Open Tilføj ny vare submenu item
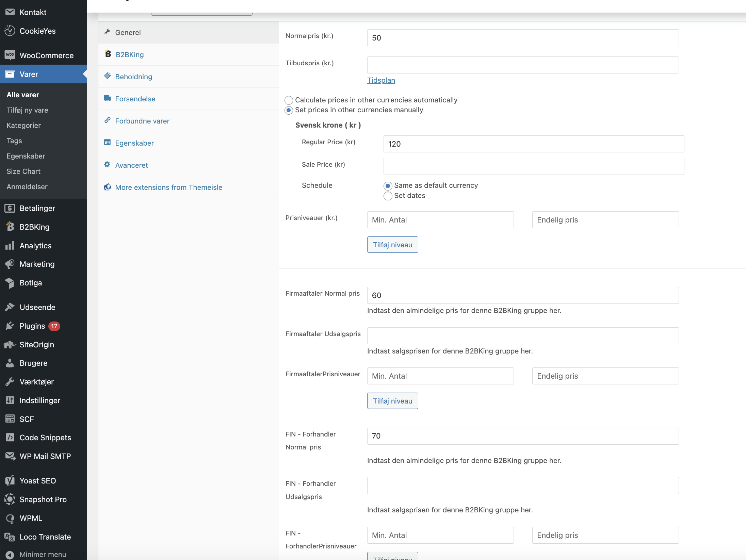Image resolution: width=746 pixels, height=560 pixels. [27, 110]
